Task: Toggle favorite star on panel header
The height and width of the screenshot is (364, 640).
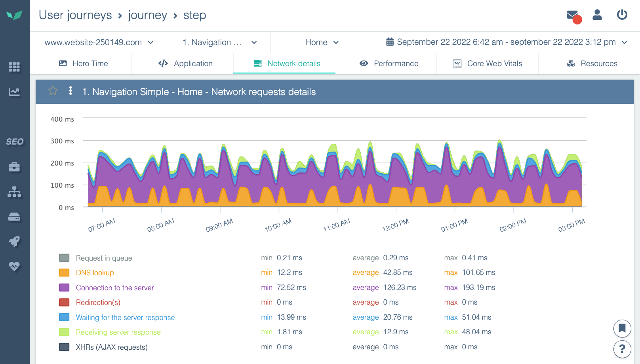Action: click(53, 91)
